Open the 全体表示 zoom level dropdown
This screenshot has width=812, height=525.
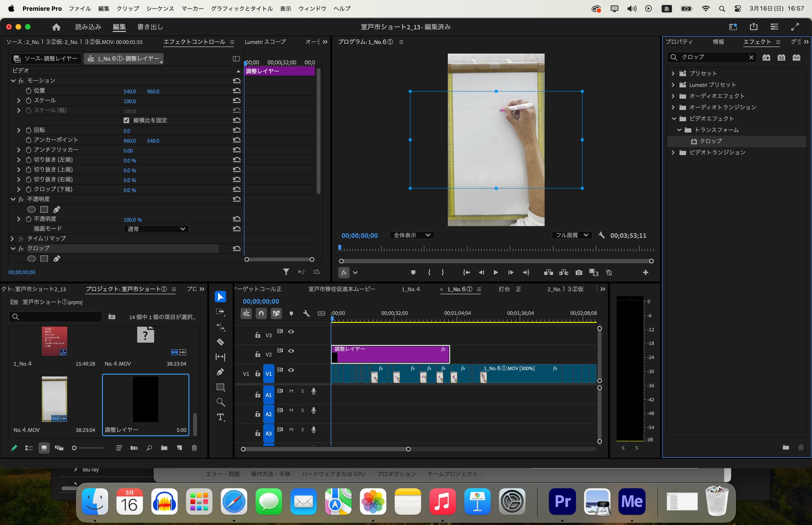[x=412, y=235]
